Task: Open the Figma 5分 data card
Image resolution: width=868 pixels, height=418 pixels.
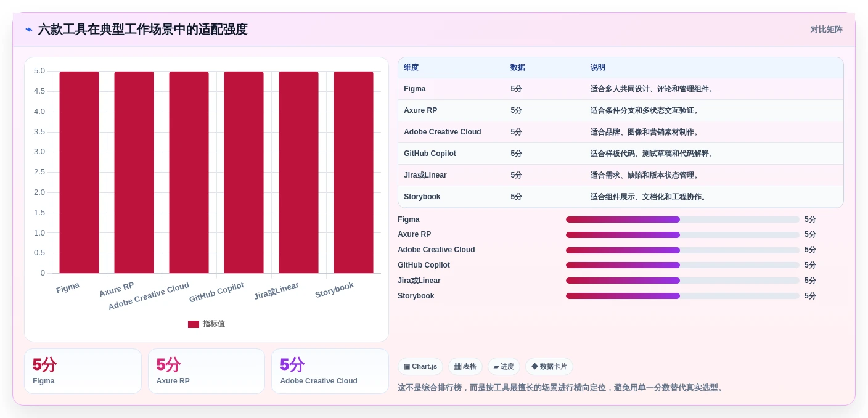Action: click(x=83, y=371)
